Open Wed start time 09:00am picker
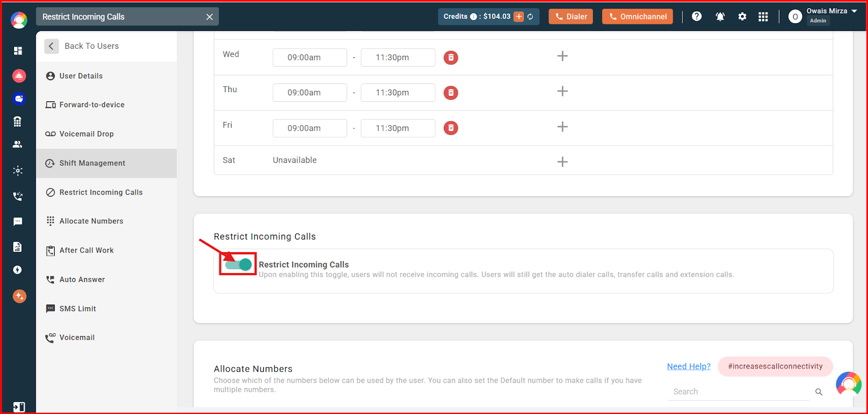The width and height of the screenshot is (868, 414). [310, 57]
